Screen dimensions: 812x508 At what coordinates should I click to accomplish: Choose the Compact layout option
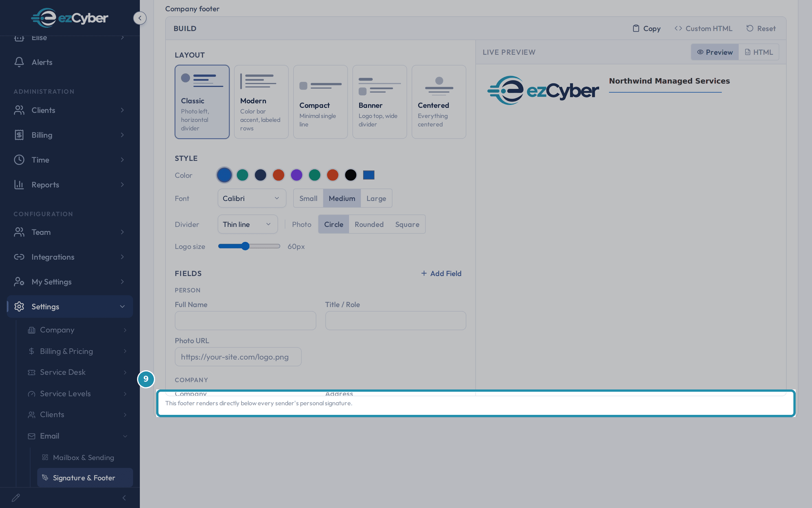[x=321, y=102]
